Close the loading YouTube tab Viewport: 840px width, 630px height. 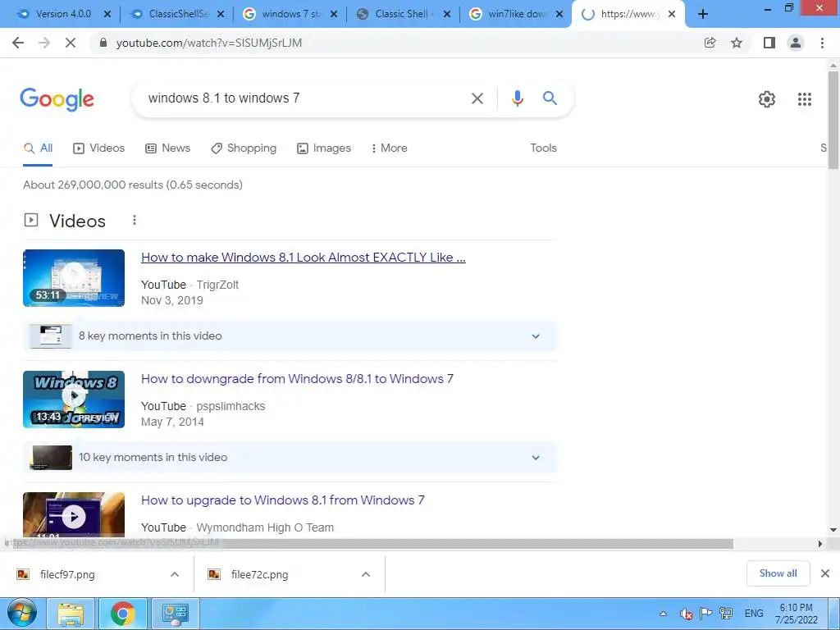point(672,15)
